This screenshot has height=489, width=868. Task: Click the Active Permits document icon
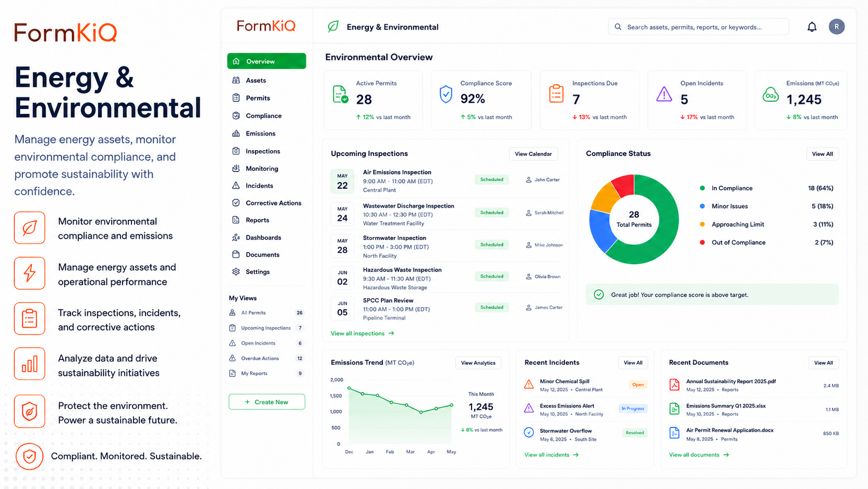tap(340, 95)
